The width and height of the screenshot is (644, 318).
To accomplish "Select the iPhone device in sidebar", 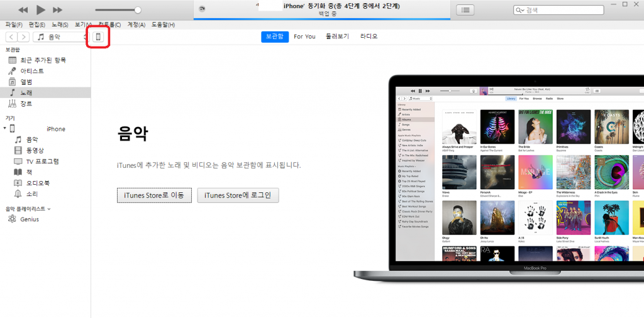I will tap(45, 129).
